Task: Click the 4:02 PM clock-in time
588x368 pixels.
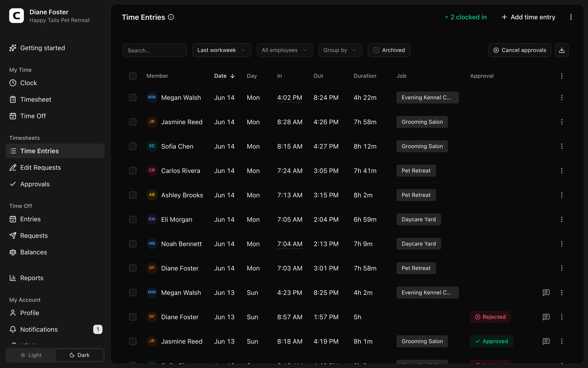Action: pos(290,98)
